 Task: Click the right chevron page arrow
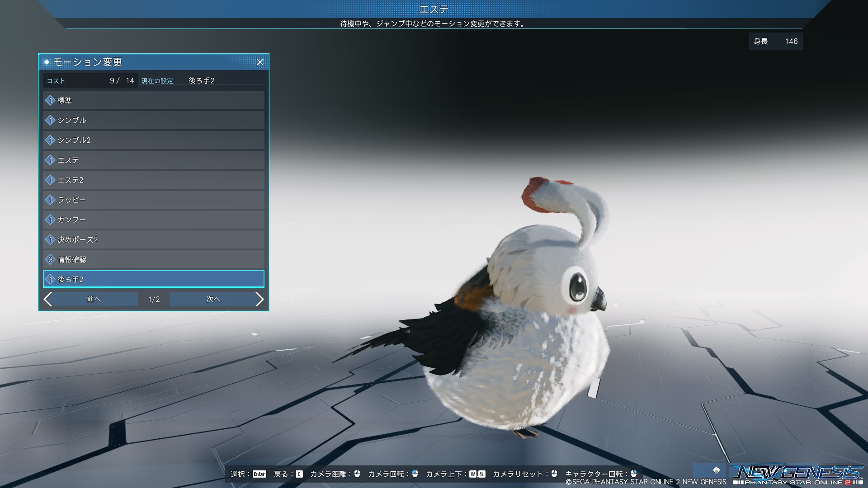click(259, 299)
